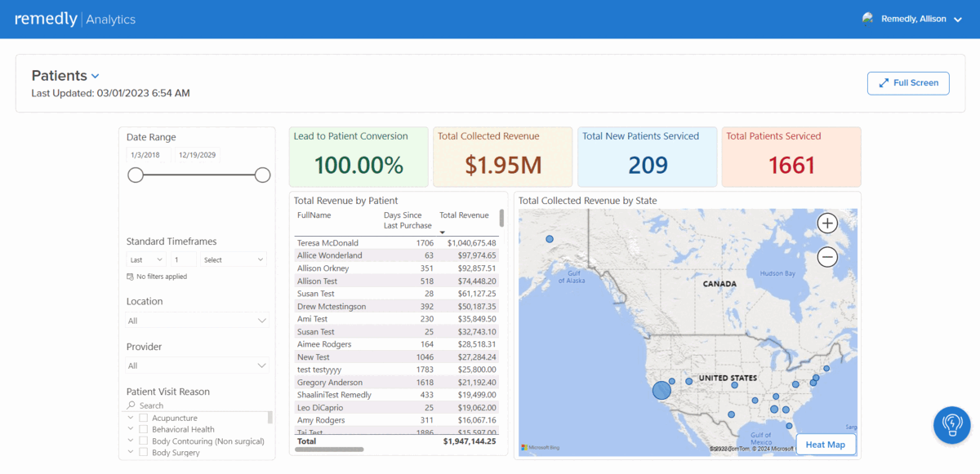Viewport: 980px width, 474px height.
Task: Tick the Body Surgery checkbox
Action: pos(144,452)
